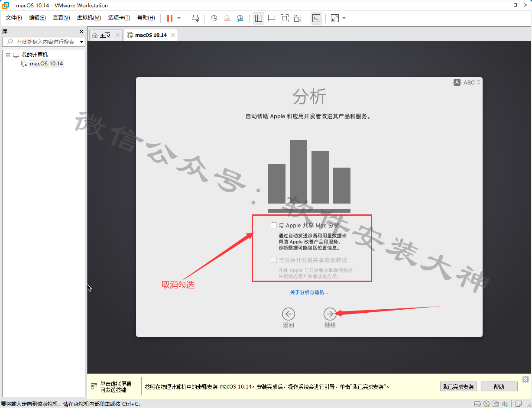Open the 编辑 menu
Viewport: 532px width, 408px height.
[37, 18]
